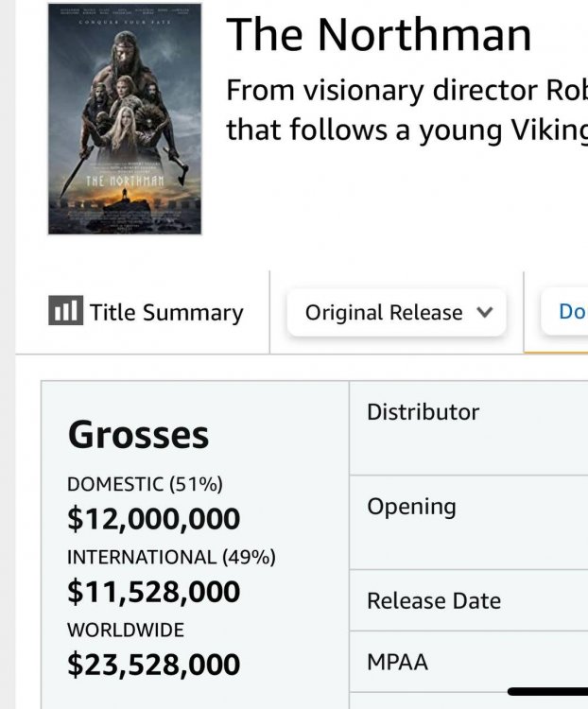Screen dimensions: 588x709
Task: Open The Northman movie poster thumbnail
Action: pos(125,118)
